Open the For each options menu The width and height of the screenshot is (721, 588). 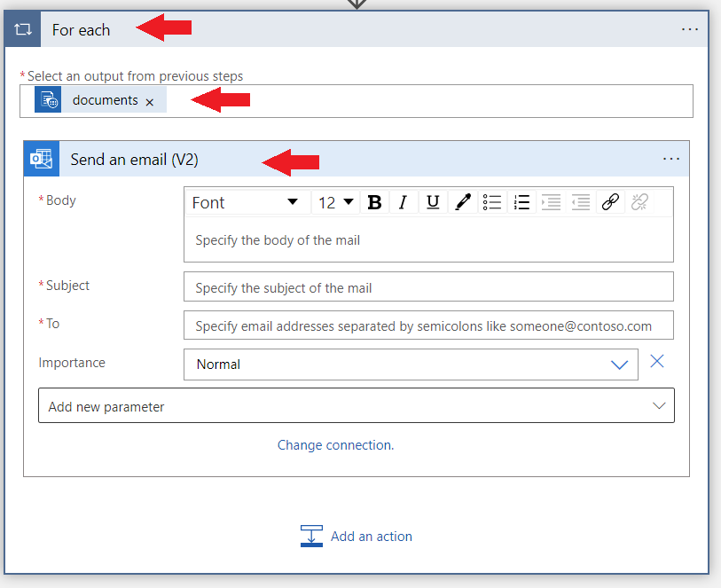click(690, 28)
